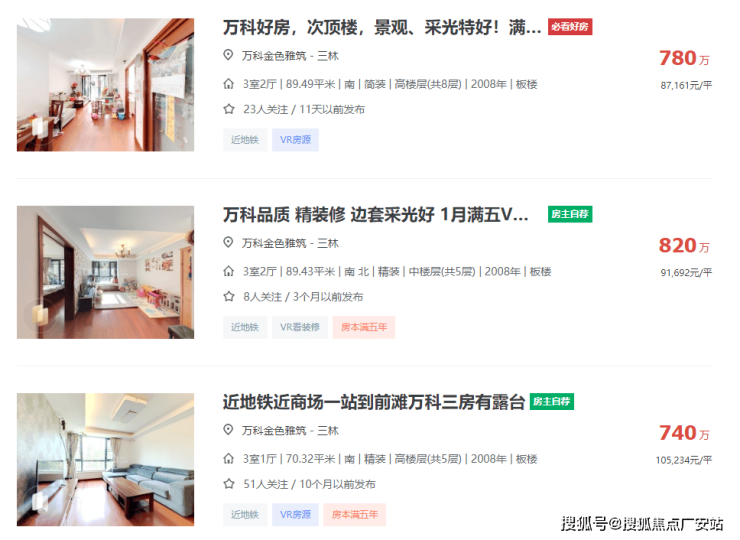Select VR房源 tag on first listing
The width and height of the screenshot is (740, 540).
coord(295,140)
